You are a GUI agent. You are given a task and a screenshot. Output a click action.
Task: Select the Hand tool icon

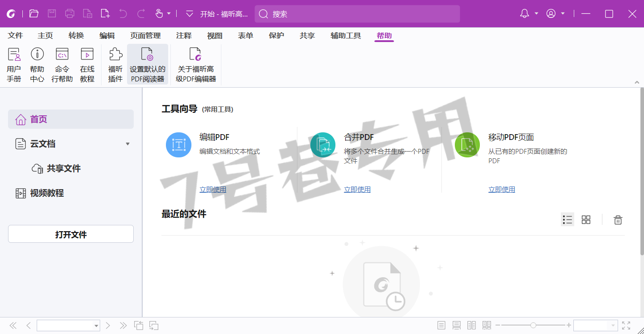[x=159, y=13]
